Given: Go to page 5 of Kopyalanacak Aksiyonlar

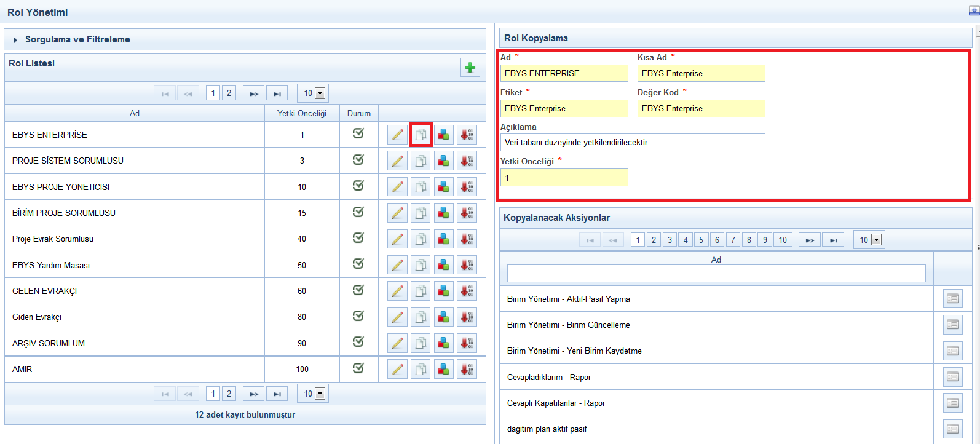Looking at the screenshot, I should point(701,240).
